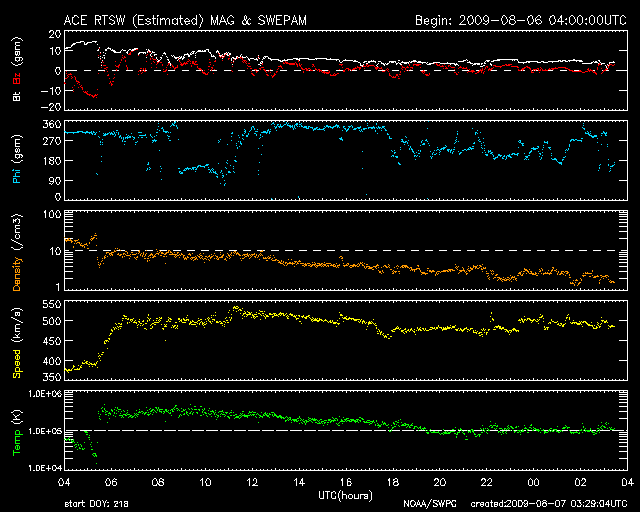Select the white 'Bt' axis label
640x512 pixels.
pos(16,96)
